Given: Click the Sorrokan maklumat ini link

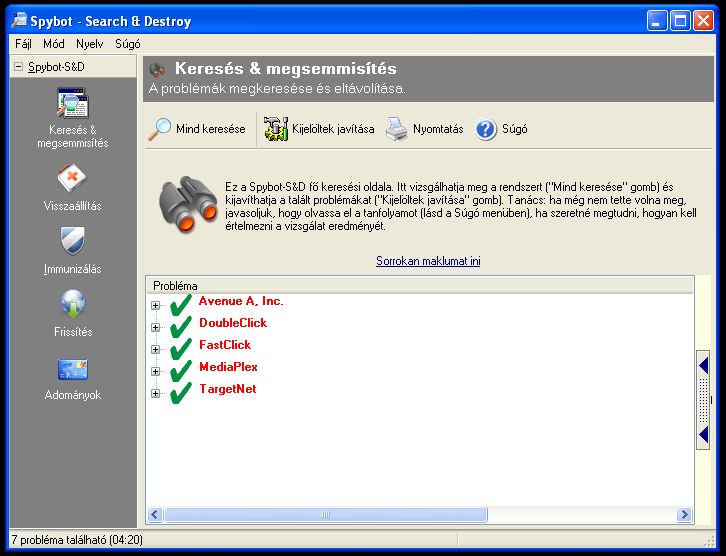Looking at the screenshot, I should 428,261.
